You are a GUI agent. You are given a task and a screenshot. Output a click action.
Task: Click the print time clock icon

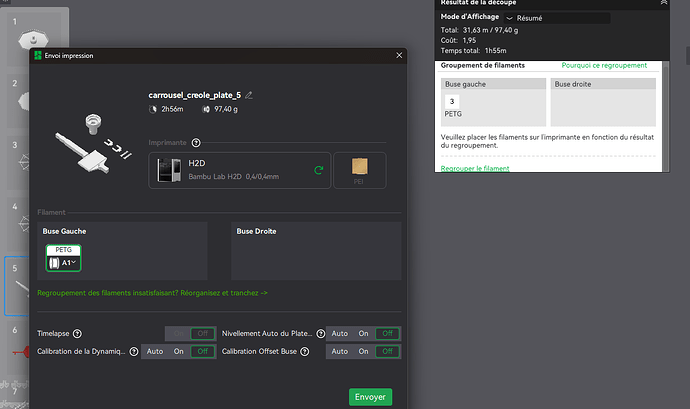point(153,109)
